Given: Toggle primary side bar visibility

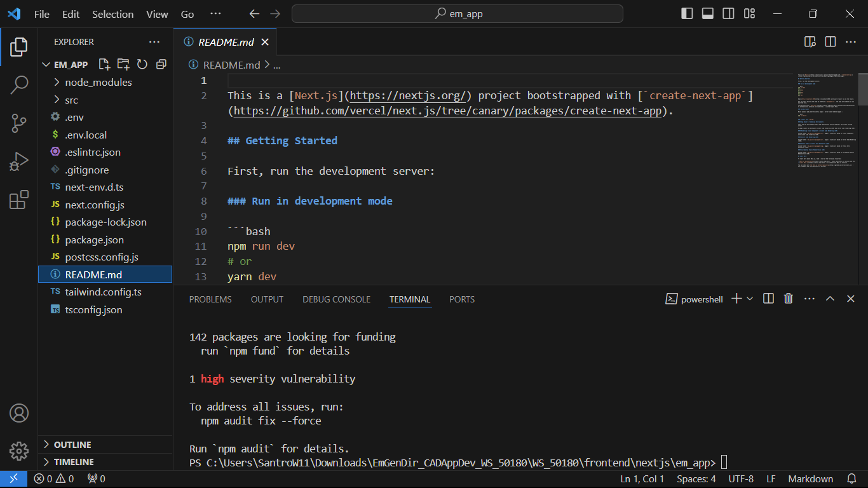Looking at the screenshot, I should (x=687, y=13).
